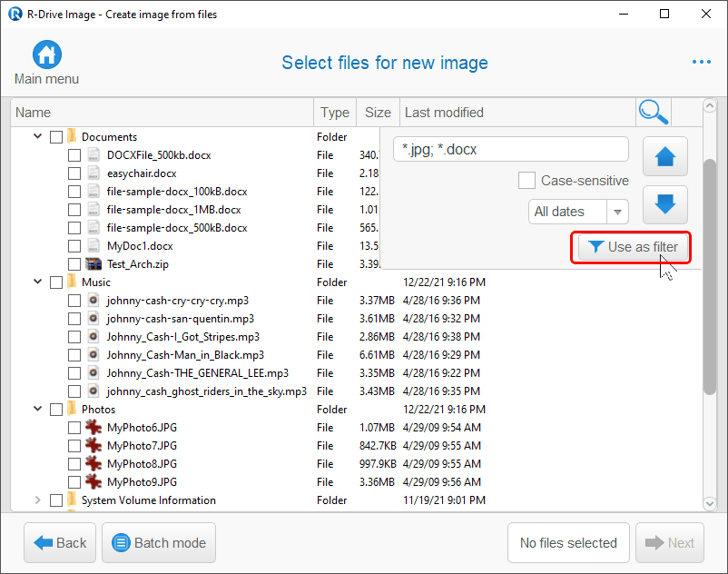Click the System Volume Information folder icon
The height and width of the screenshot is (574, 728).
click(72, 500)
